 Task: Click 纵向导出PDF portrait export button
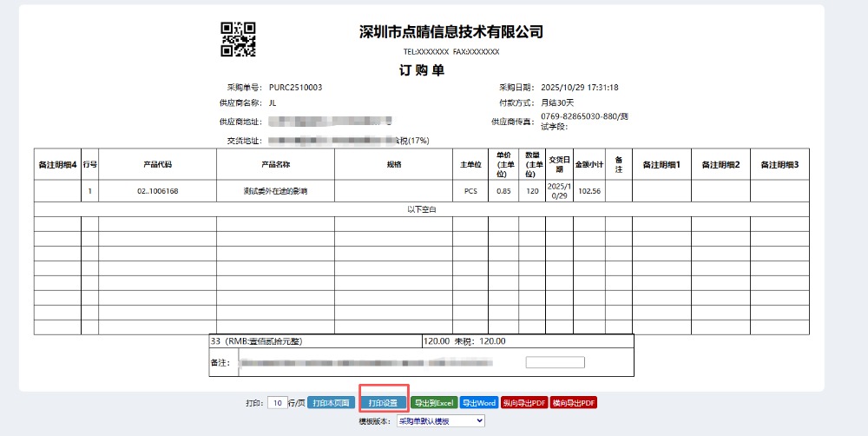(x=524, y=403)
